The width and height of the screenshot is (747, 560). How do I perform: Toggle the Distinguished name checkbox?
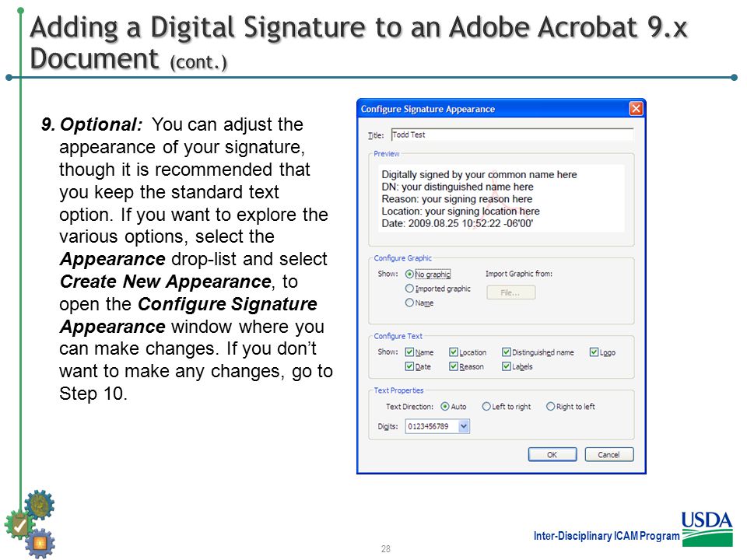tap(507, 352)
